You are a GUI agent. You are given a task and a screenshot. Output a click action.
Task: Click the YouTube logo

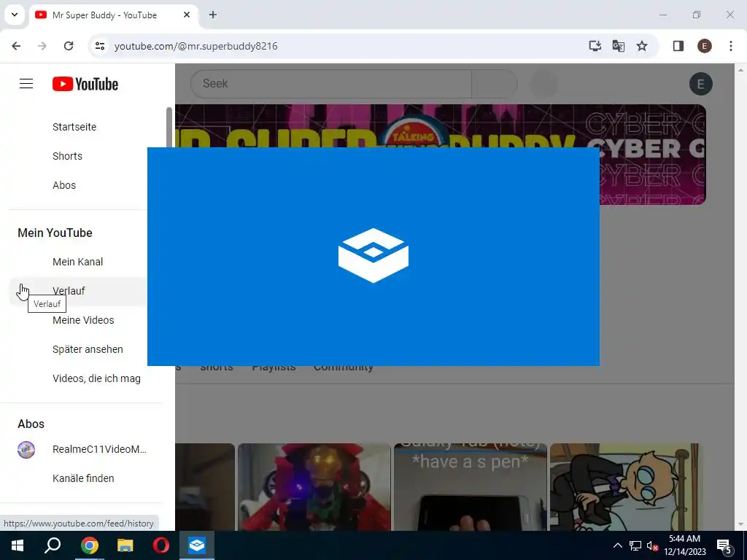[x=85, y=84]
